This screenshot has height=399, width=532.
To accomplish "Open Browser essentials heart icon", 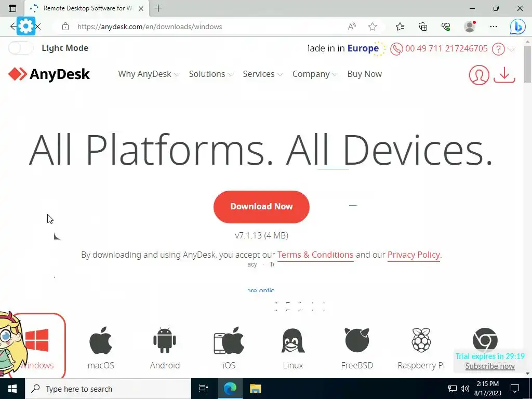I will (x=446, y=26).
